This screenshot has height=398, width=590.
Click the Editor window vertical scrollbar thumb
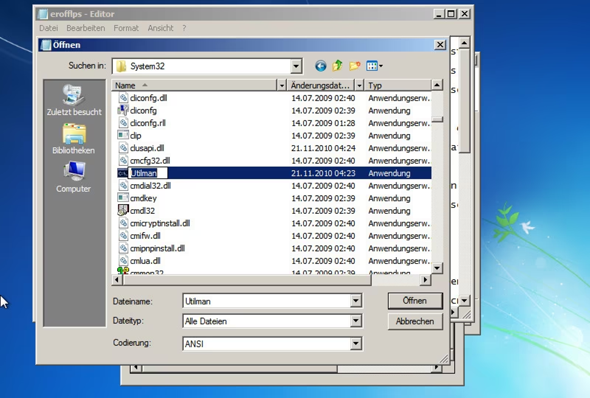pos(464,100)
